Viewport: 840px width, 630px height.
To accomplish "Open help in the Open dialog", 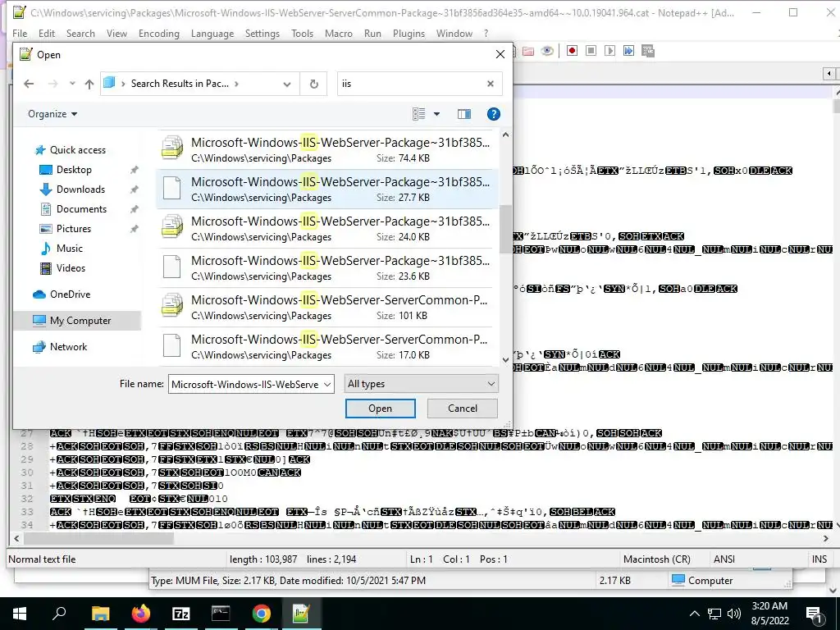I will click(x=493, y=113).
